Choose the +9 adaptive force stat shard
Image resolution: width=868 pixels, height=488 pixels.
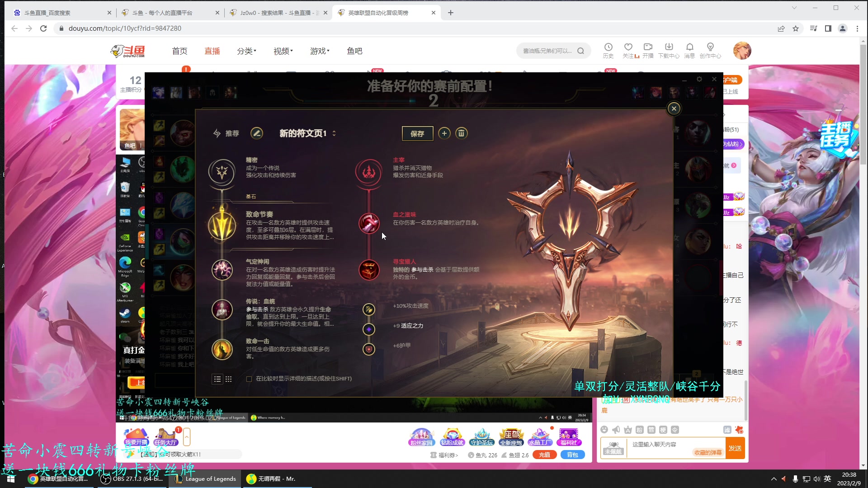click(x=369, y=329)
